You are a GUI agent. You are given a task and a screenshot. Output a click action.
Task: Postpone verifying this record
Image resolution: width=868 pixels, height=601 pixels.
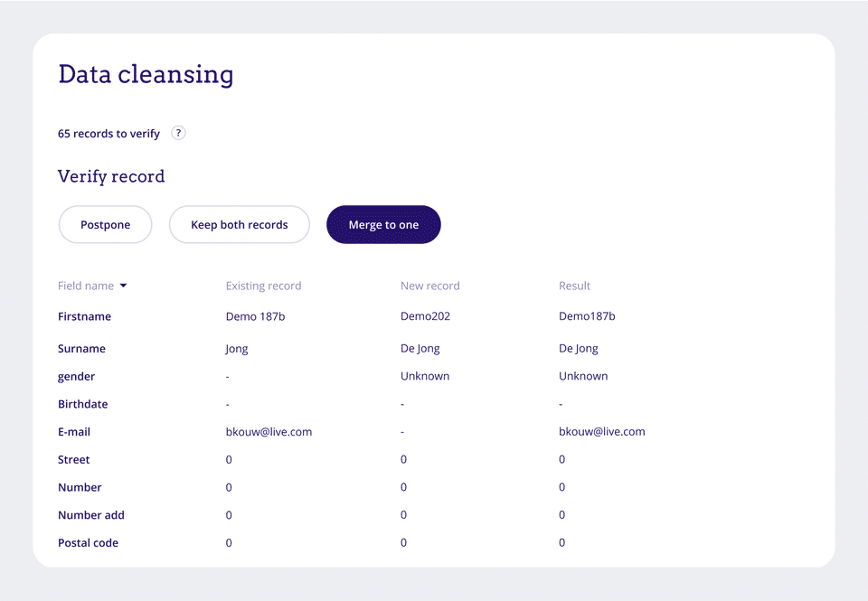(x=105, y=225)
